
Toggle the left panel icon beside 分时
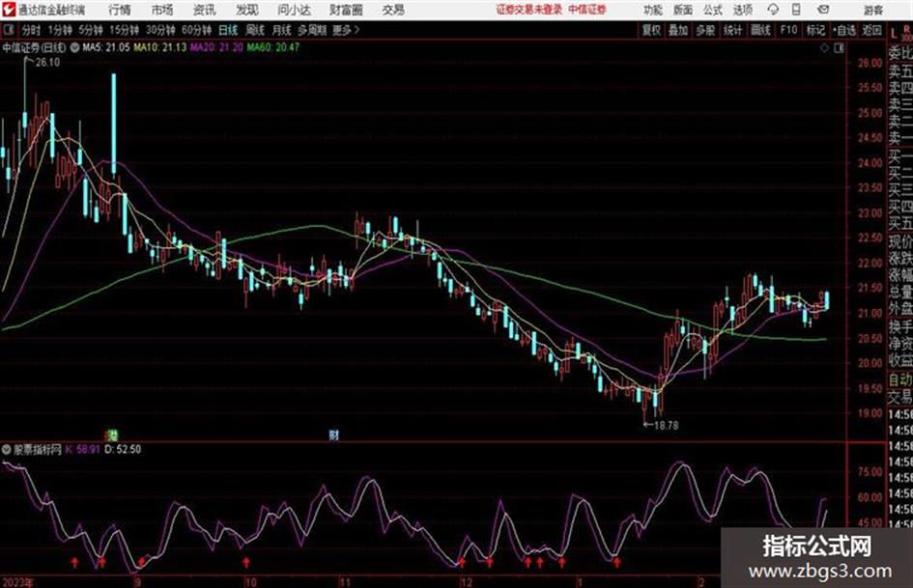tap(8, 30)
